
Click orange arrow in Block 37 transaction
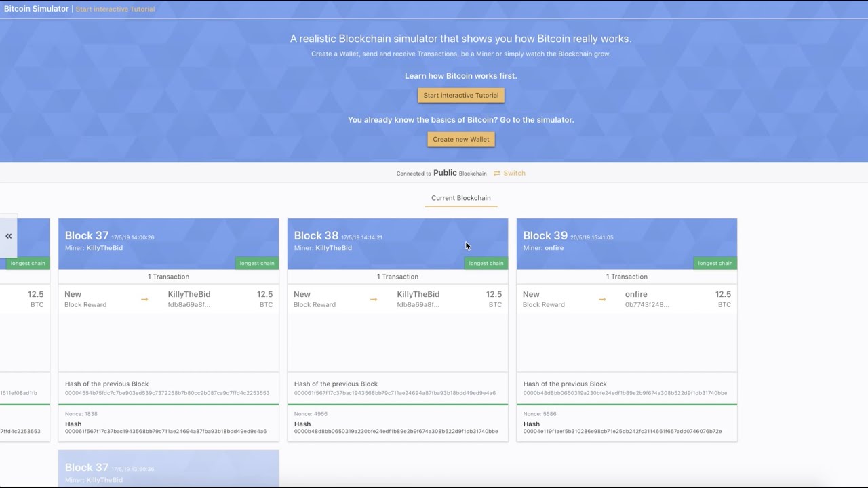pos(144,299)
